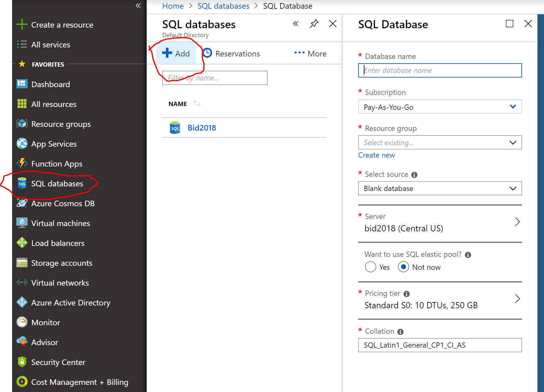Open the Security Center shield icon
The image size is (544, 392).
(x=22, y=362)
